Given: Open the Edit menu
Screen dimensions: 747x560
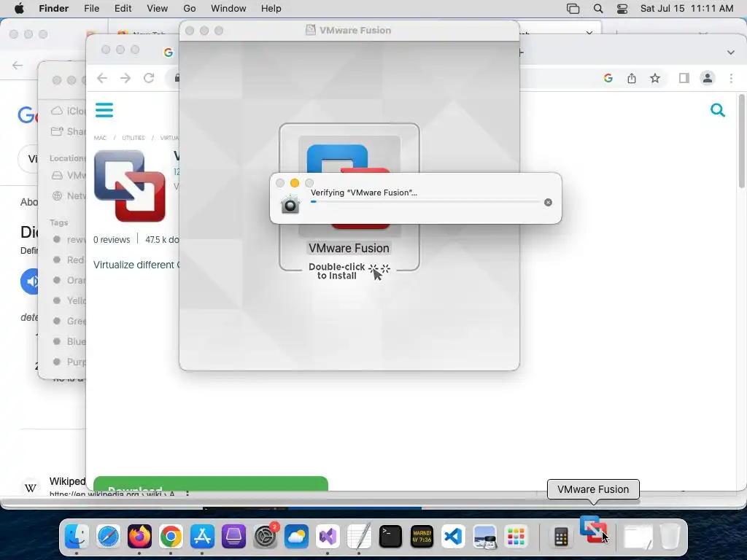Looking at the screenshot, I should click(123, 8).
